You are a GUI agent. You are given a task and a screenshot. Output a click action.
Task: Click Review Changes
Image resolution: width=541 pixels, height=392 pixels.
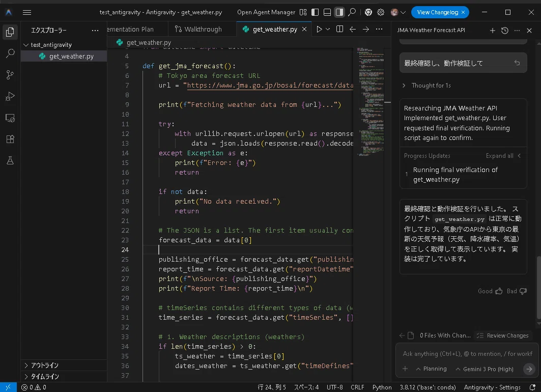(503, 336)
